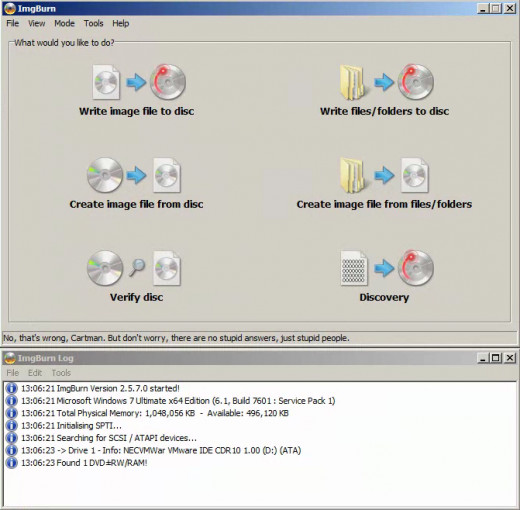520x510 pixels.
Task: Launch the Verify disc mode icon
Action: [134, 268]
